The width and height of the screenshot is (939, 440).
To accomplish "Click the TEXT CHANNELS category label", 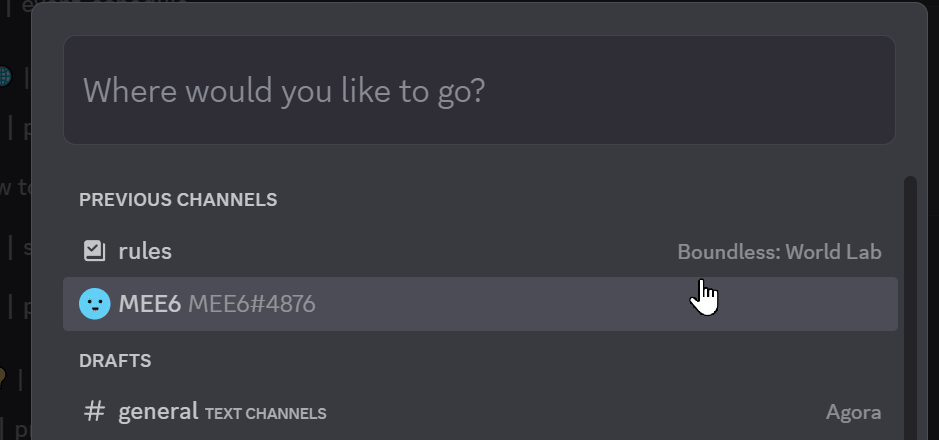I will click(266, 413).
